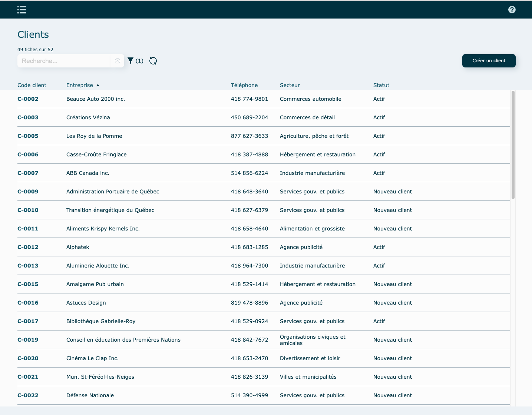Screen dimensions: 532x415
Task: Sort by the Secteur column header
Action: point(290,85)
